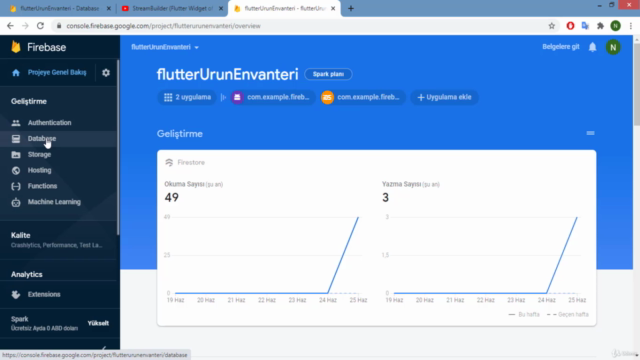Click the Yükselt upgrade button
This screenshot has height=360, width=640.
pyautogui.click(x=98, y=323)
